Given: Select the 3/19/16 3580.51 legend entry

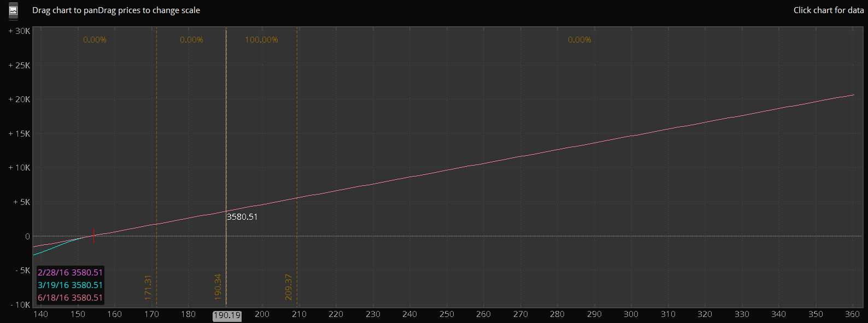Looking at the screenshot, I should point(70,285).
